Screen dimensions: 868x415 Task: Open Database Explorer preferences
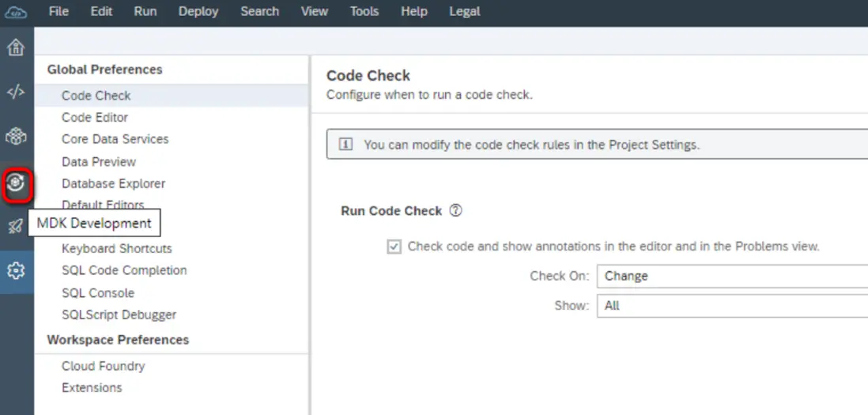pos(114,183)
